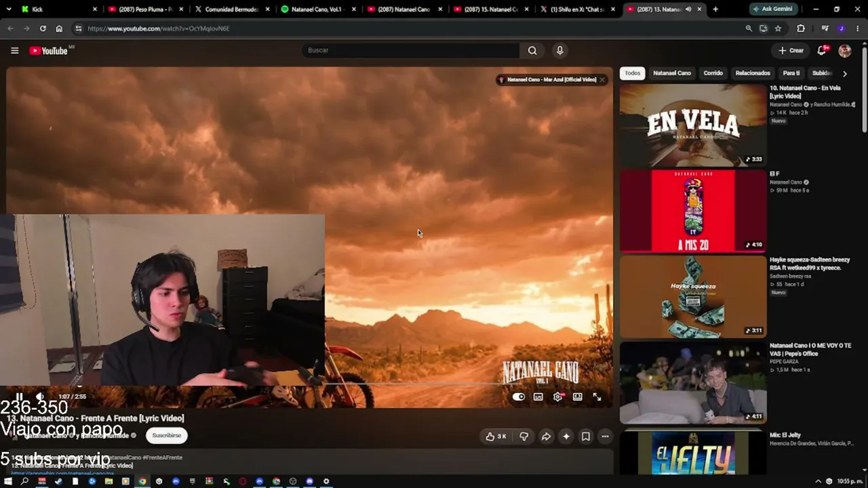Open the YouTube guide hamburger menu
The height and width of the screenshot is (488, 868).
point(14,50)
